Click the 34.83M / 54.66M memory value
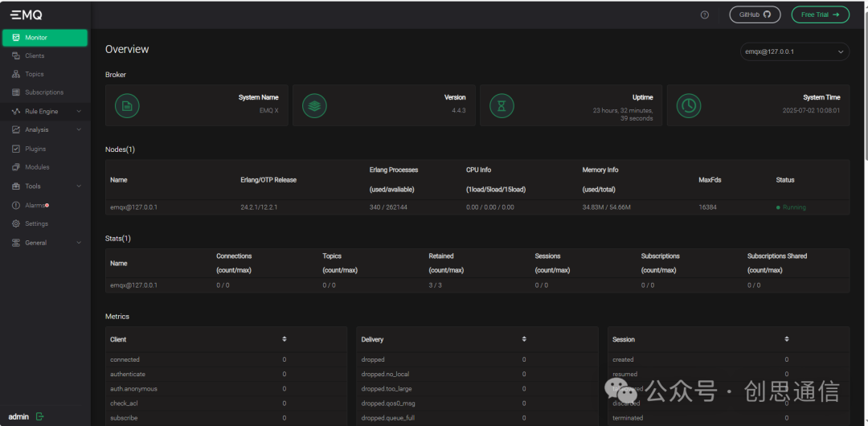 [x=607, y=207]
